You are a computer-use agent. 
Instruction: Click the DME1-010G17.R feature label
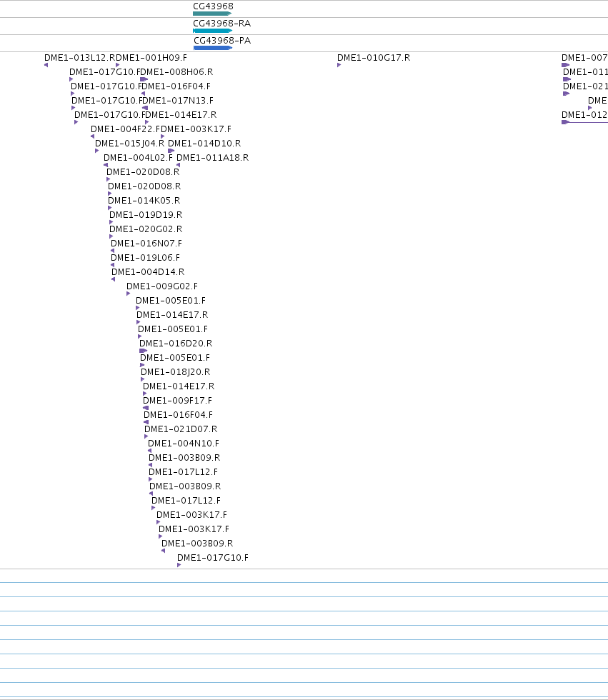tap(374, 58)
